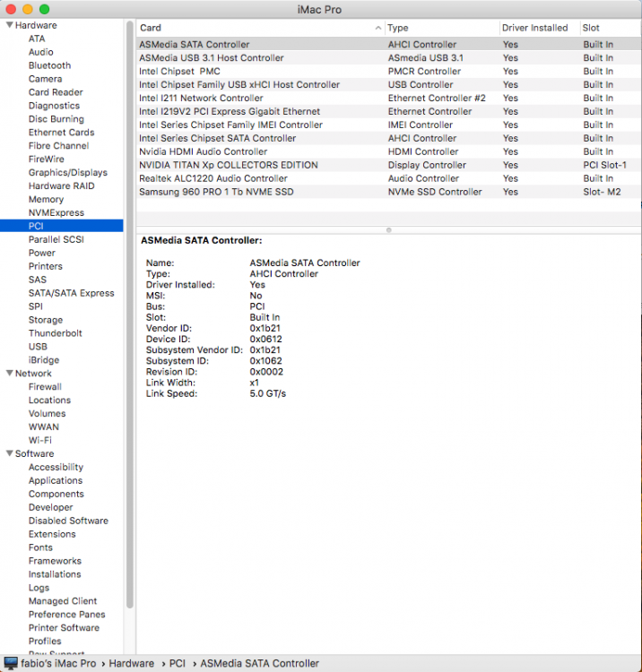642x672 pixels.
Task: Select Intel Series Chipset SATA Controller row
Action: coord(388,138)
